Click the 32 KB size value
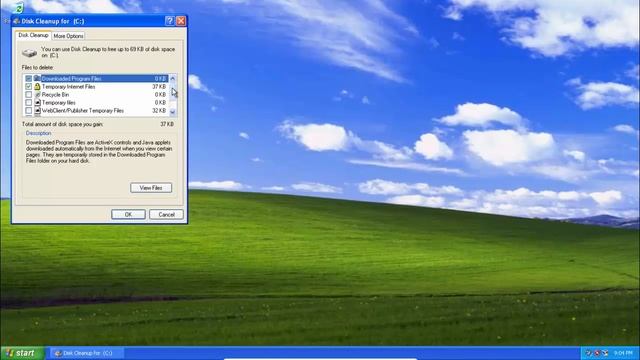This screenshot has width=640, height=360. pos(159,111)
